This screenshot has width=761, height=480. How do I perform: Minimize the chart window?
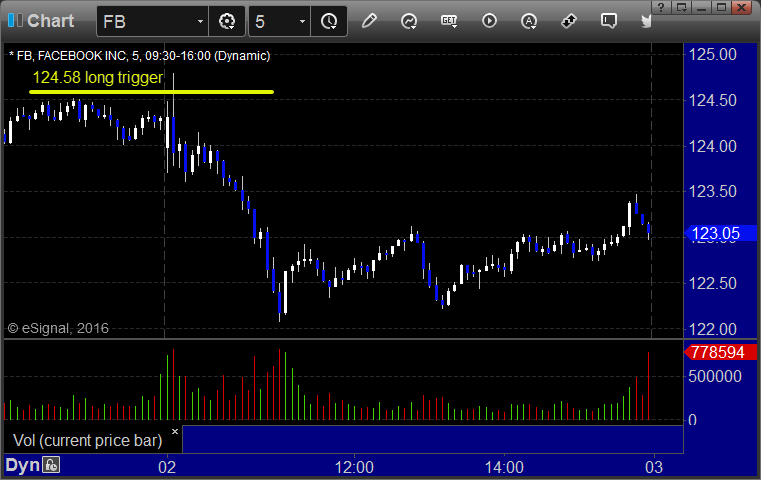pos(701,7)
